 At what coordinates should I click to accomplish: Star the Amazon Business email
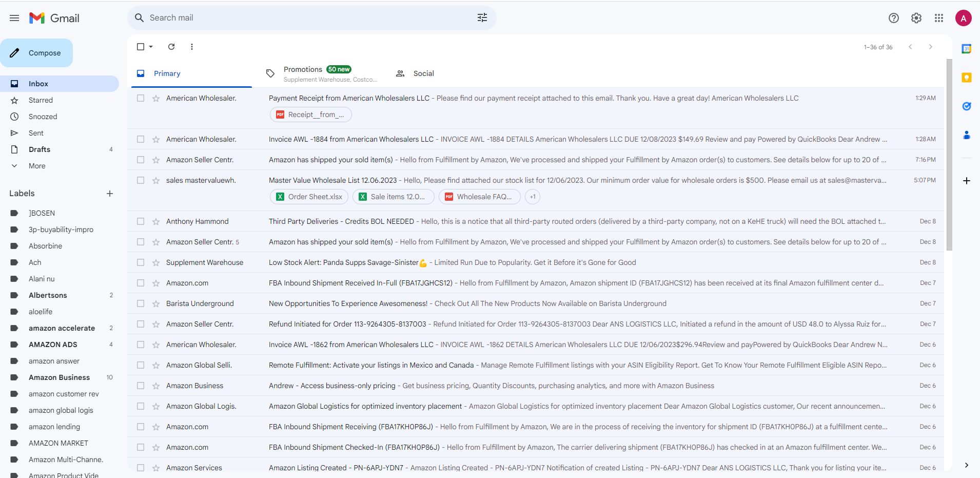tap(156, 386)
